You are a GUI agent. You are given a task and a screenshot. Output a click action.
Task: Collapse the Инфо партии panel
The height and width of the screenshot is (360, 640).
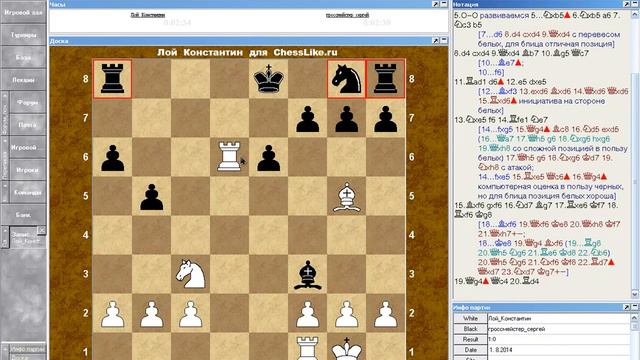[x=635, y=307]
